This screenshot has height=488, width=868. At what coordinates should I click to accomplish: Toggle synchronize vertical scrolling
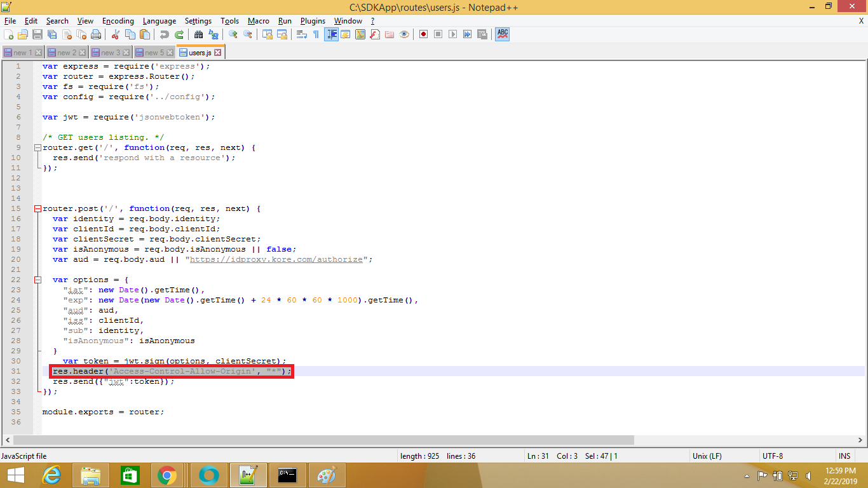[x=267, y=34]
